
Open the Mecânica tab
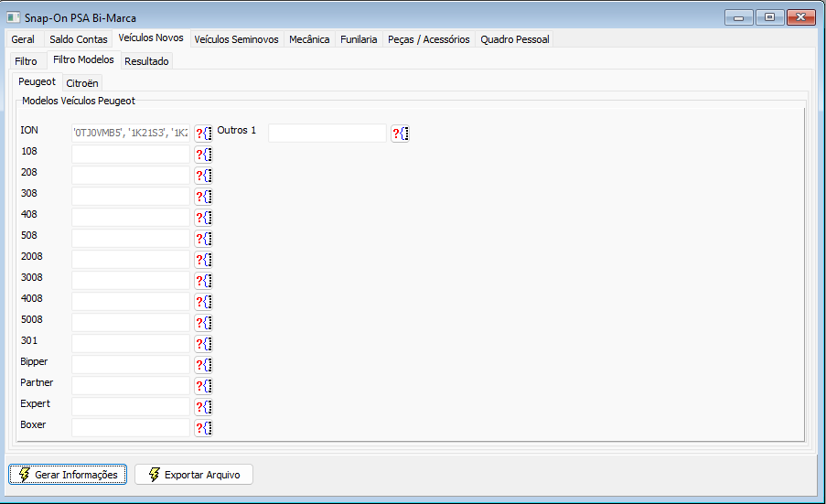[x=309, y=39]
